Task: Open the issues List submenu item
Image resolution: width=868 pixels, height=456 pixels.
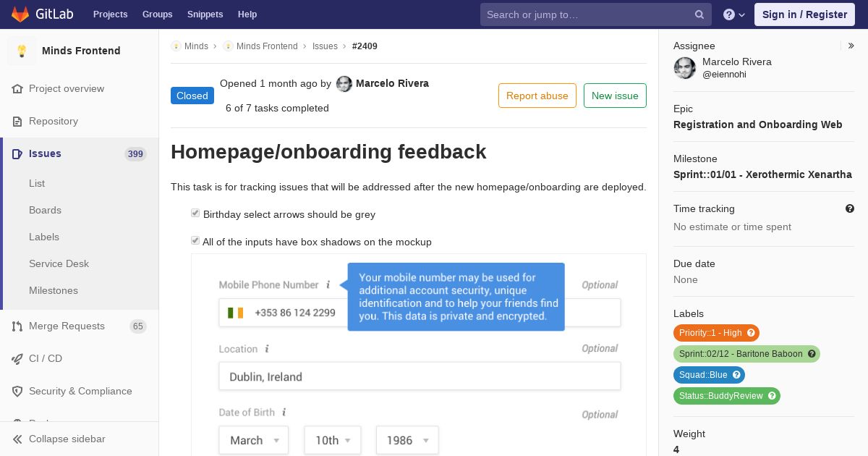Action: 37,183
